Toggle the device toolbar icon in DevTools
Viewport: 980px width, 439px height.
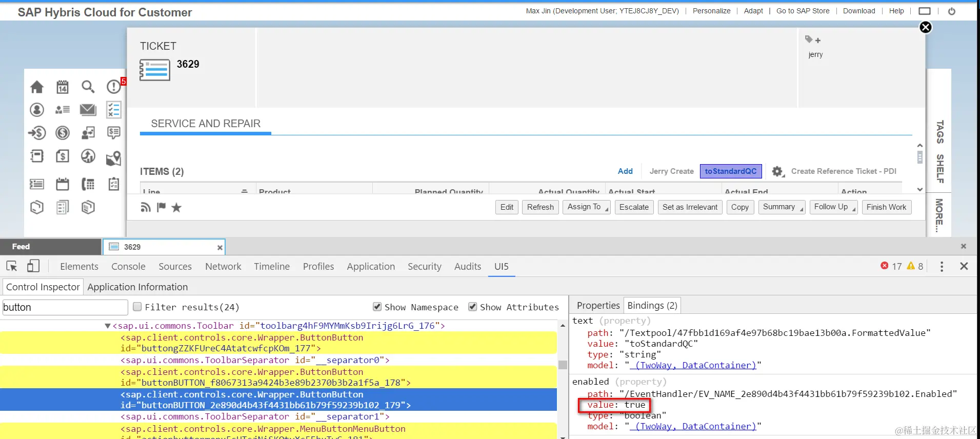(33, 266)
